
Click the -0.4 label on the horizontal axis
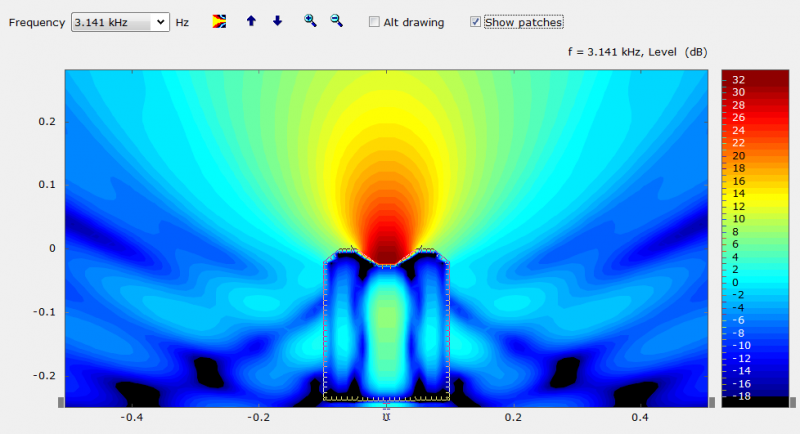[x=132, y=417]
